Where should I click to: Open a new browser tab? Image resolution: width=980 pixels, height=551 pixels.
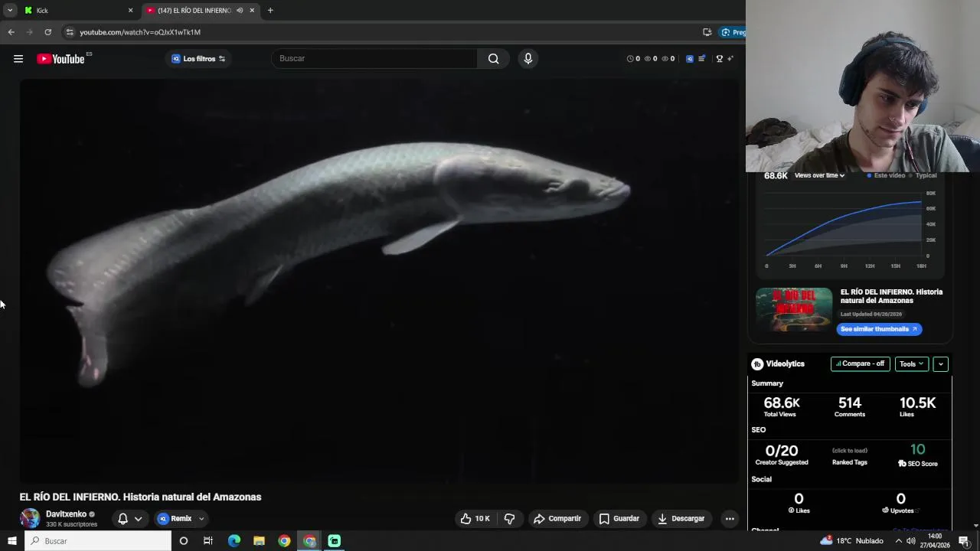click(x=270, y=11)
